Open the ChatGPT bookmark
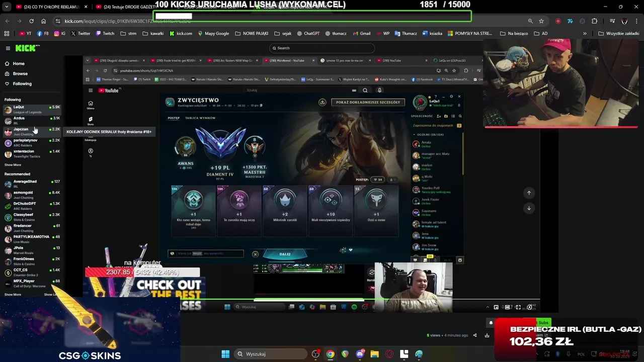 tap(308, 34)
